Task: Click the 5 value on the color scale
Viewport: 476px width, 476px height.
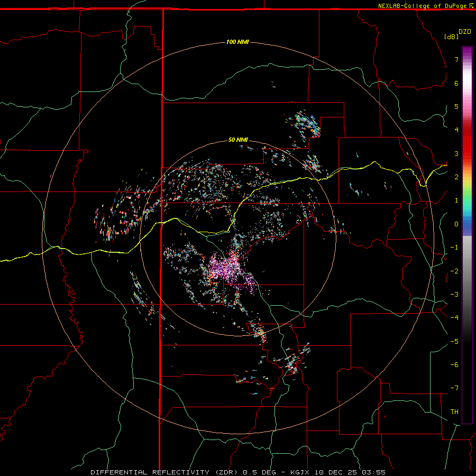Action: tap(456, 106)
